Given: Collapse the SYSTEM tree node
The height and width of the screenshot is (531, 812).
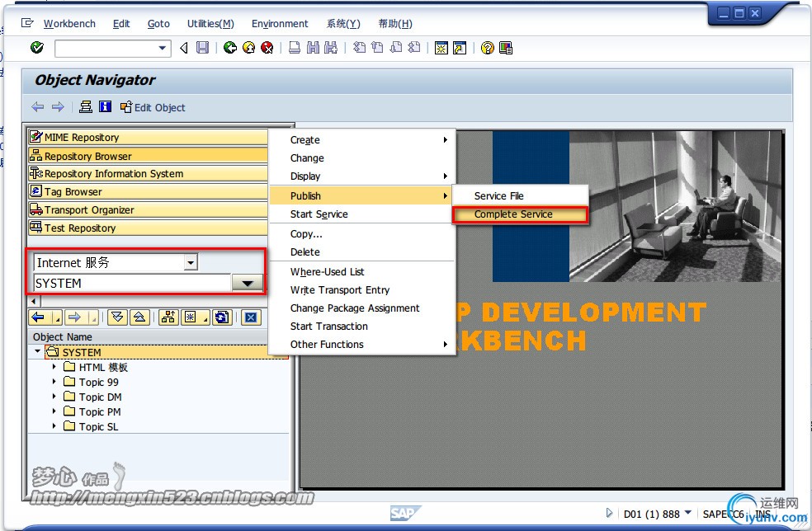Looking at the screenshot, I should click(x=37, y=351).
